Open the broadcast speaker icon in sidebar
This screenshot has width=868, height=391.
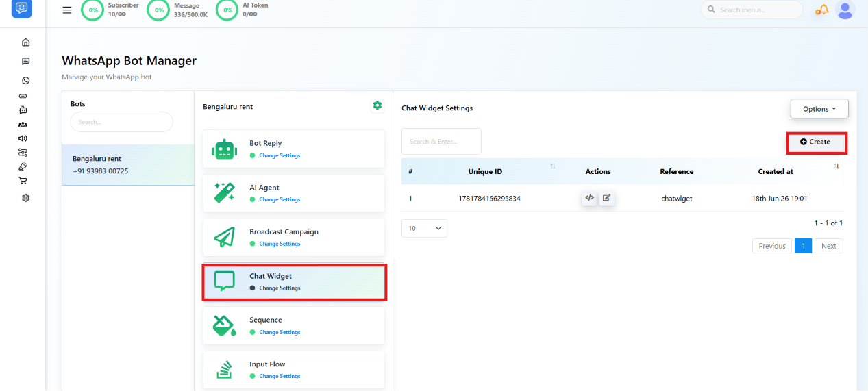click(23, 138)
